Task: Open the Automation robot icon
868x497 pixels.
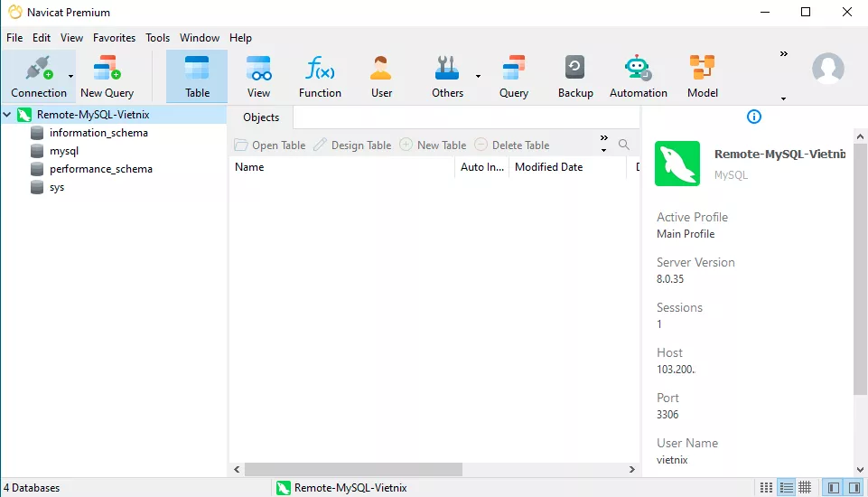Action: pos(638,68)
